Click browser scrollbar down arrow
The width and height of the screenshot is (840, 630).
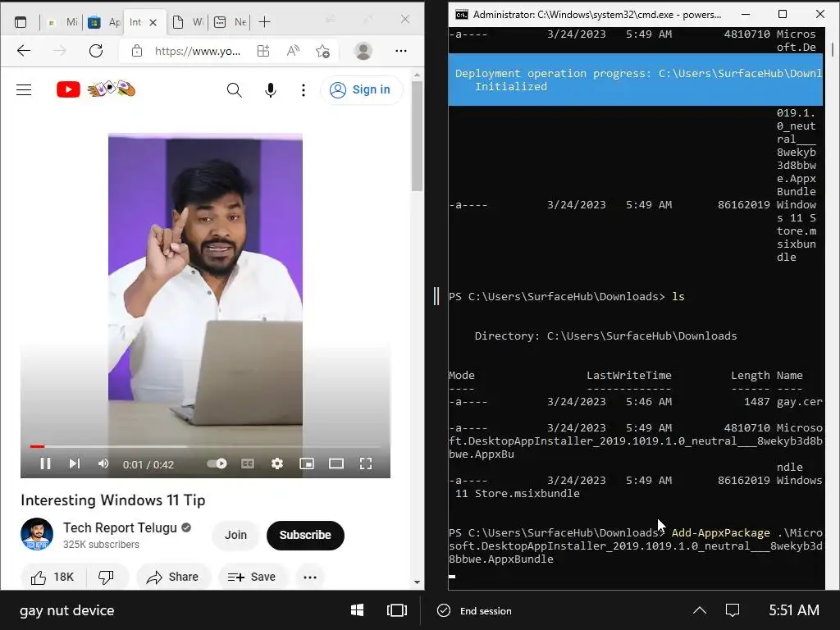418,582
